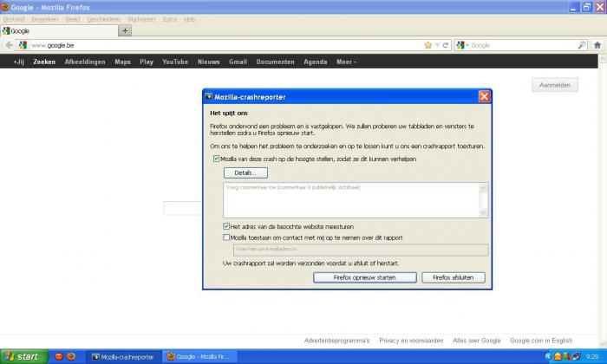Click the Details... button
The width and height of the screenshot is (607, 364).
click(x=245, y=173)
